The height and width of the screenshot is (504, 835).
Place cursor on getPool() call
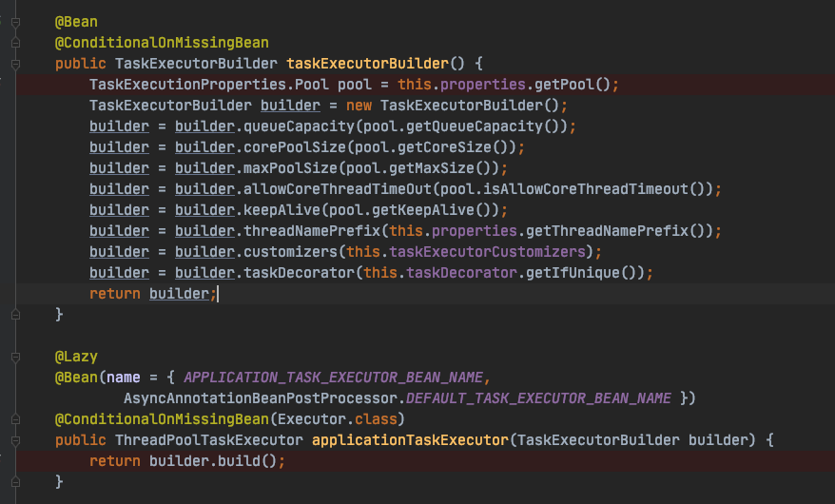572,85
